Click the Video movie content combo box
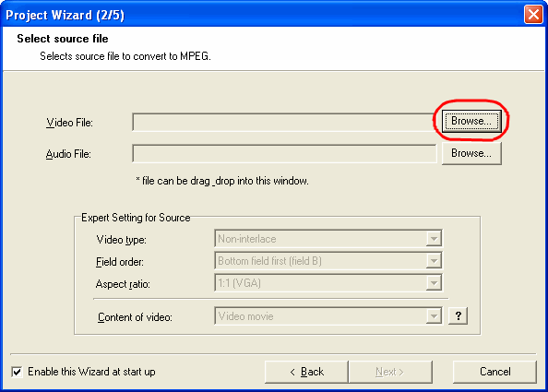548x392 pixels. click(328, 316)
